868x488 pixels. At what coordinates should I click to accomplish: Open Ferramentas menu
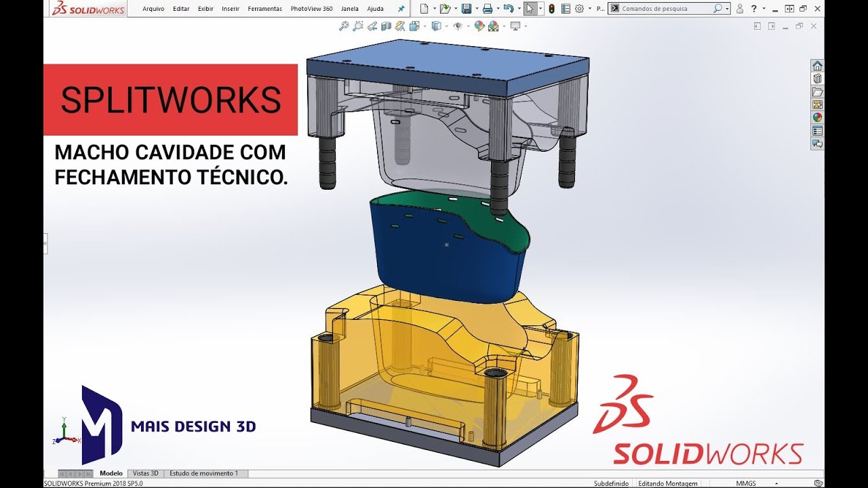[265, 9]
